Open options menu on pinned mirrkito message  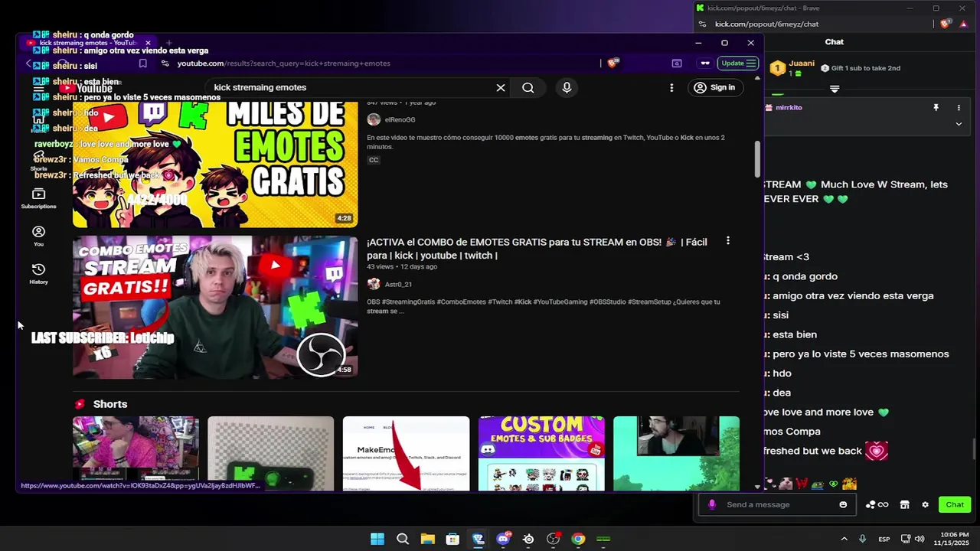pos(959,108)
